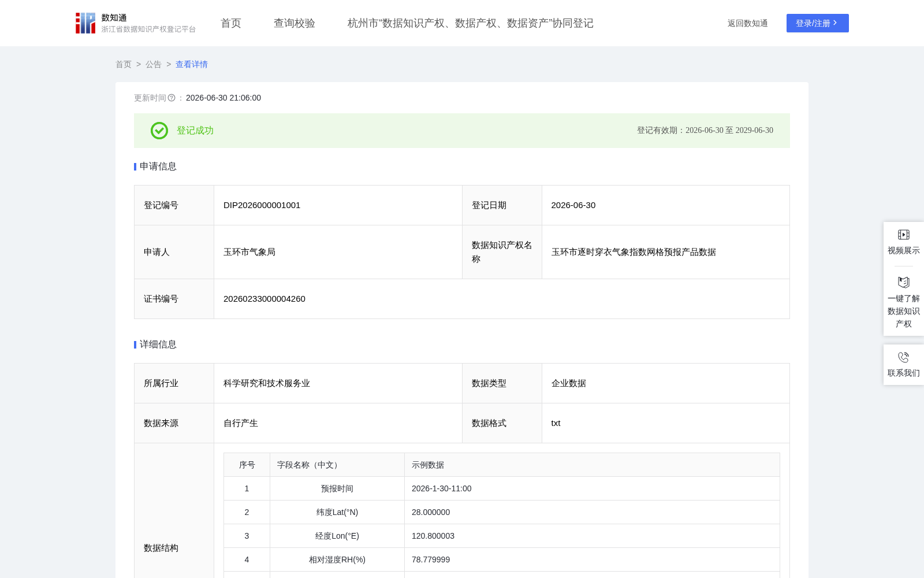Click the 登记有效期 validity period text
The height and width of the screenshot is (578, 924).
(705, 131)
